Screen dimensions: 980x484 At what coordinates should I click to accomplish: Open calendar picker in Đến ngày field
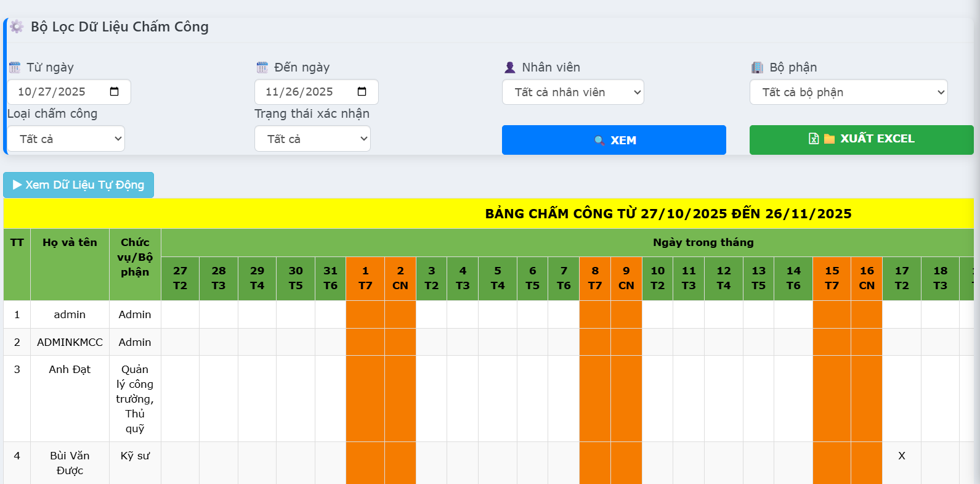(362, 92)
